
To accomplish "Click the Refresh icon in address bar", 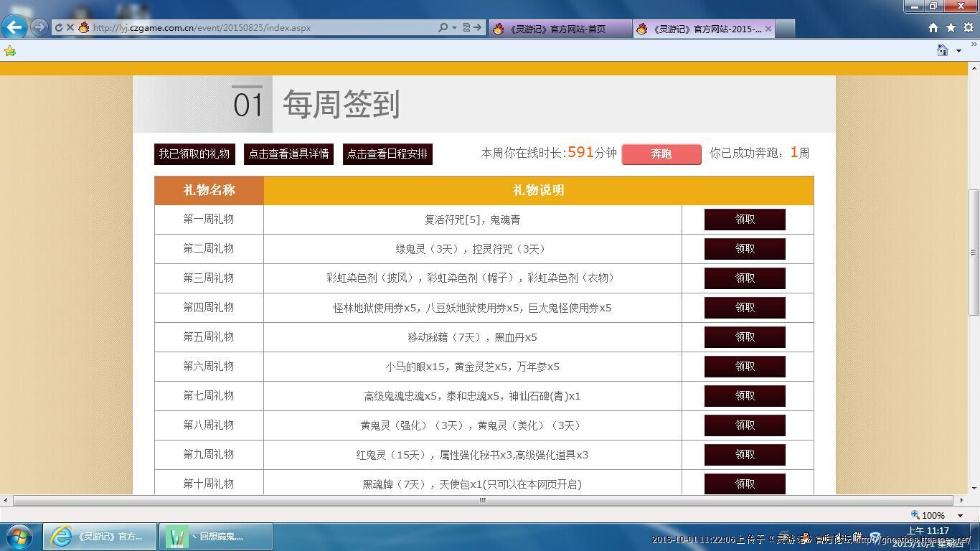I will (x=58, y=28).
